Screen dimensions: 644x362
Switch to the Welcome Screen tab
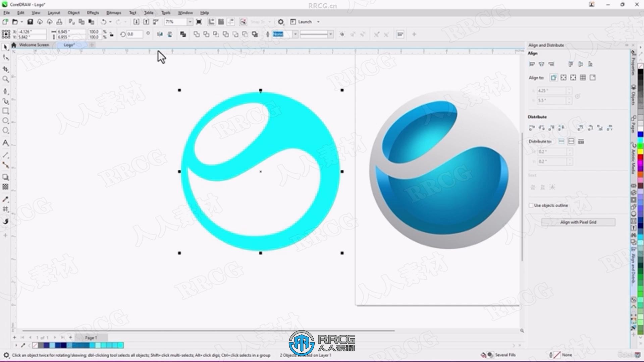click(34, 45)
